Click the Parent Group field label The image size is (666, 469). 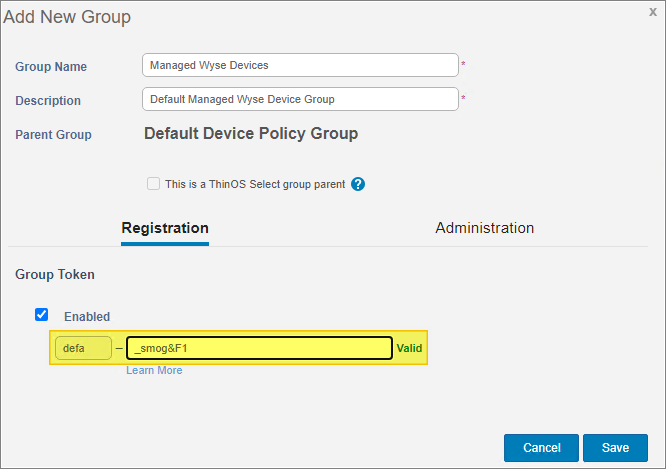[x=53, y=135]
